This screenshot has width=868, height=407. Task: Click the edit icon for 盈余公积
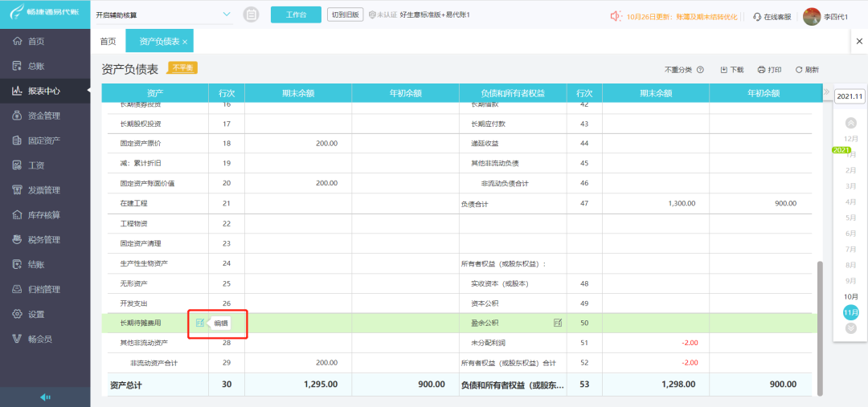(x=558, y=323)
